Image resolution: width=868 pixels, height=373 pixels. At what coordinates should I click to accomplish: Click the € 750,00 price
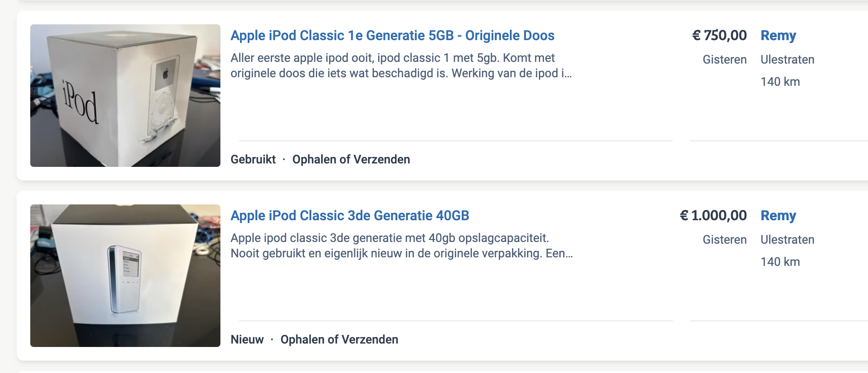pos(719,35)
